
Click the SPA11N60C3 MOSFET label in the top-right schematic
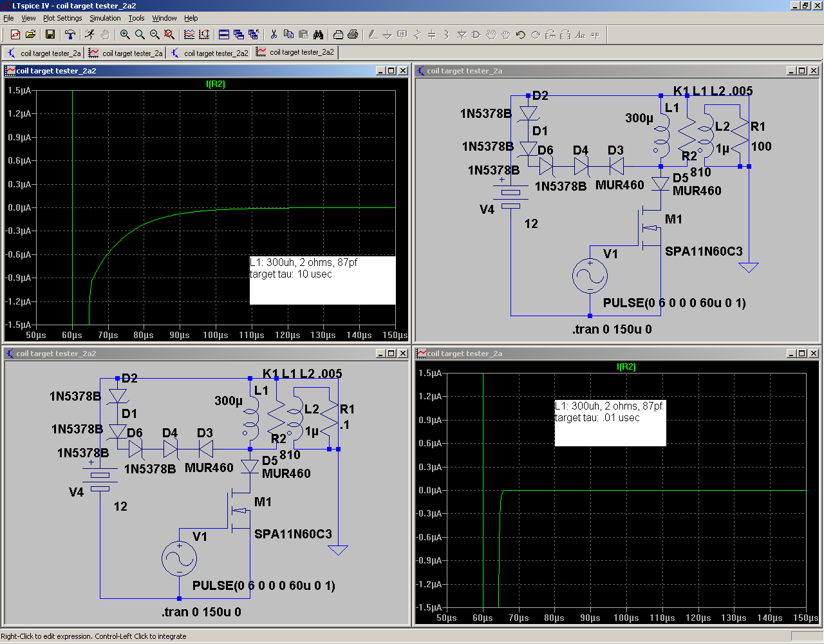(703, 251)
